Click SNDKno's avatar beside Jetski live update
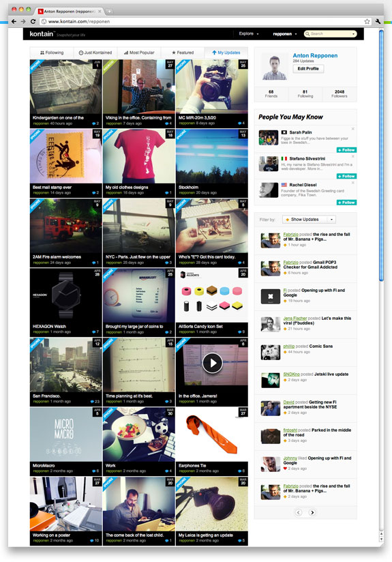 271,381
